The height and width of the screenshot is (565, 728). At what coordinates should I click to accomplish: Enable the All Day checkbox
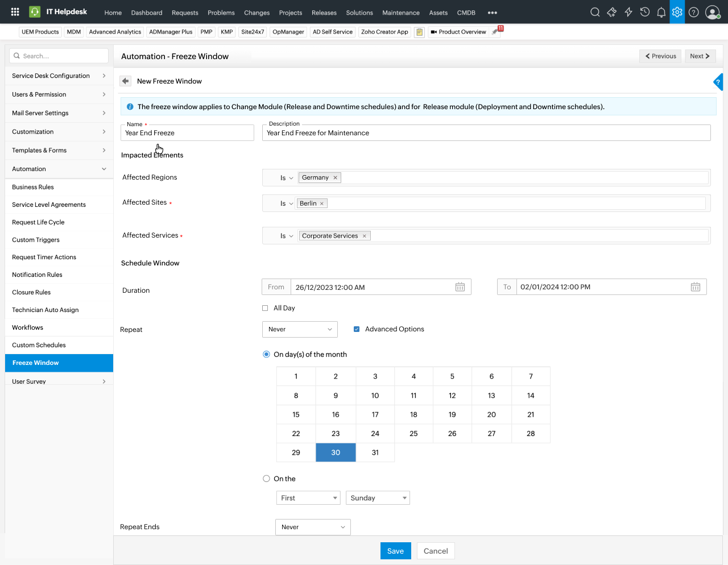click(x=265, y=308)
